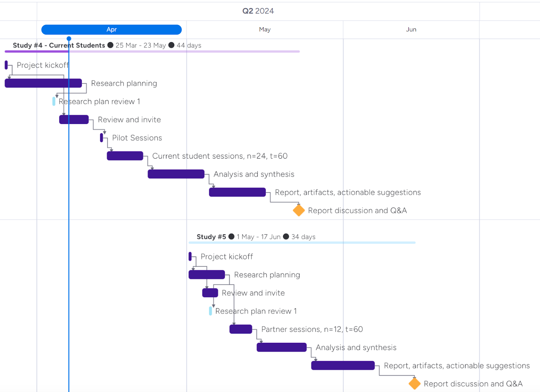Click Study #4 Research plan review 1 marker
Viewport: 540px width, 392px height.
coord(54,101)
